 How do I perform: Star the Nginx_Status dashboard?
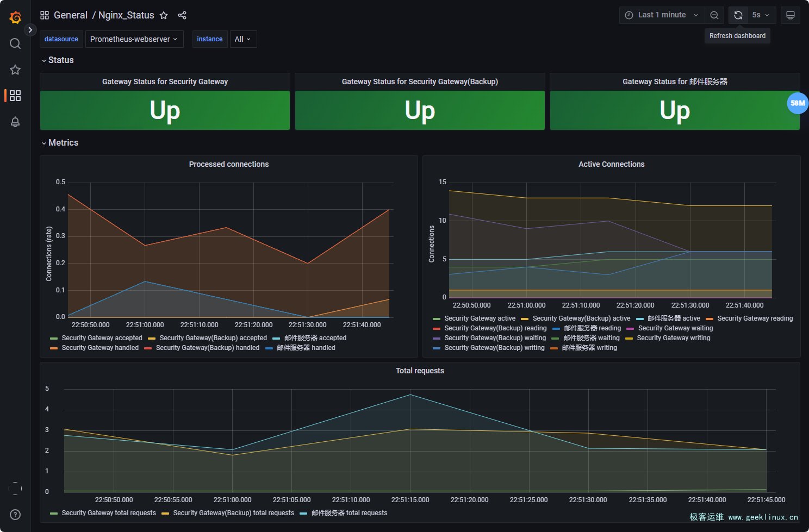(x=164, y=15)
